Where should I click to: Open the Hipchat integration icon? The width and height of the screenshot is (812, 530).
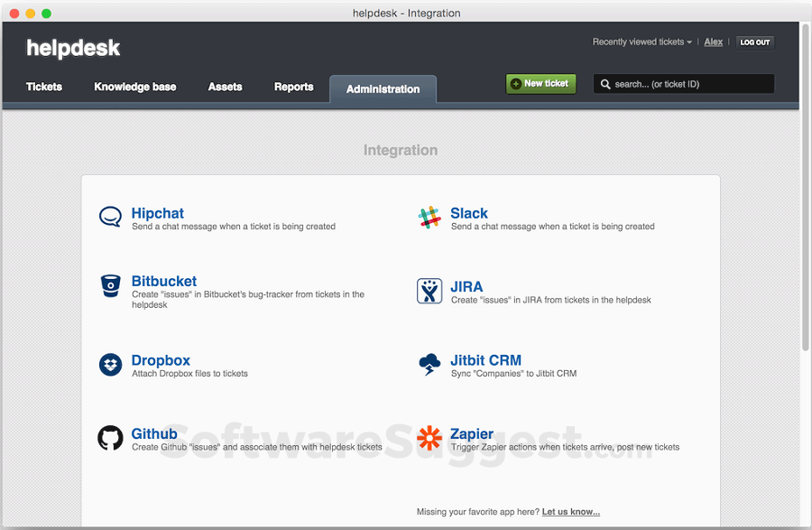coord(110,217)
